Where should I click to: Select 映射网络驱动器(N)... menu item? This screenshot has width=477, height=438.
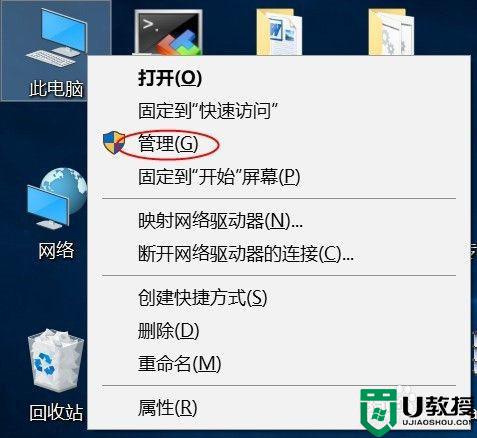(279, 221)
